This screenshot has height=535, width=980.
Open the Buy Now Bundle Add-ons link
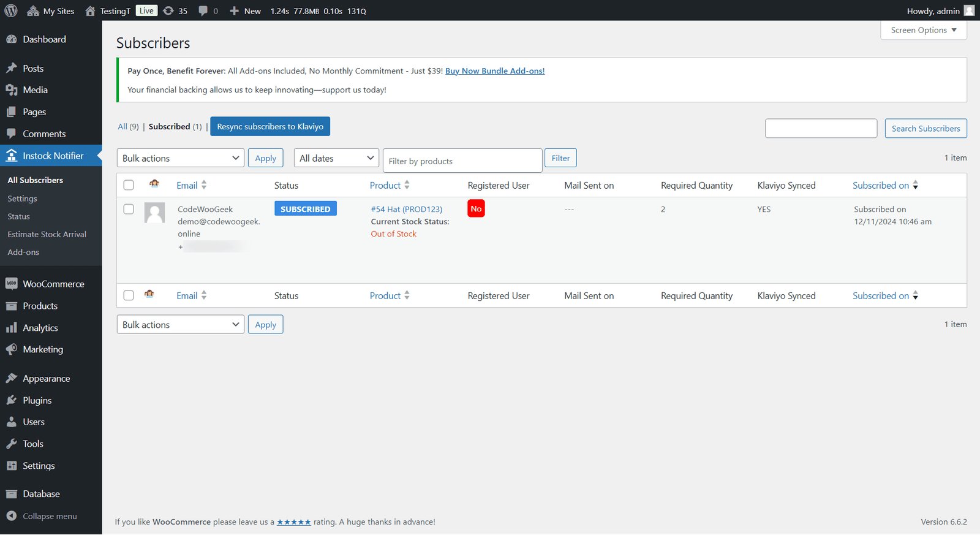494,71
